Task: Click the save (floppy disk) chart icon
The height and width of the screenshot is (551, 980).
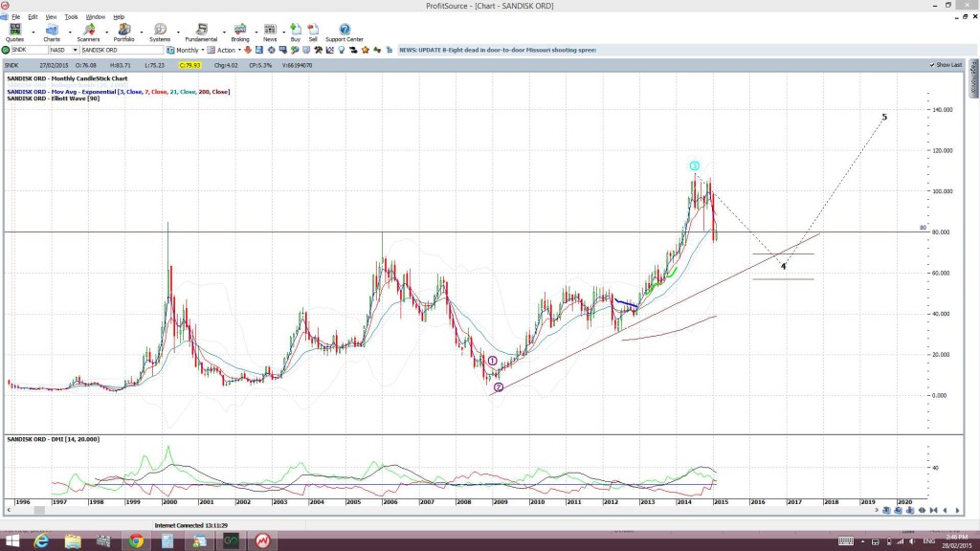Action: click(x=258, y=50)
